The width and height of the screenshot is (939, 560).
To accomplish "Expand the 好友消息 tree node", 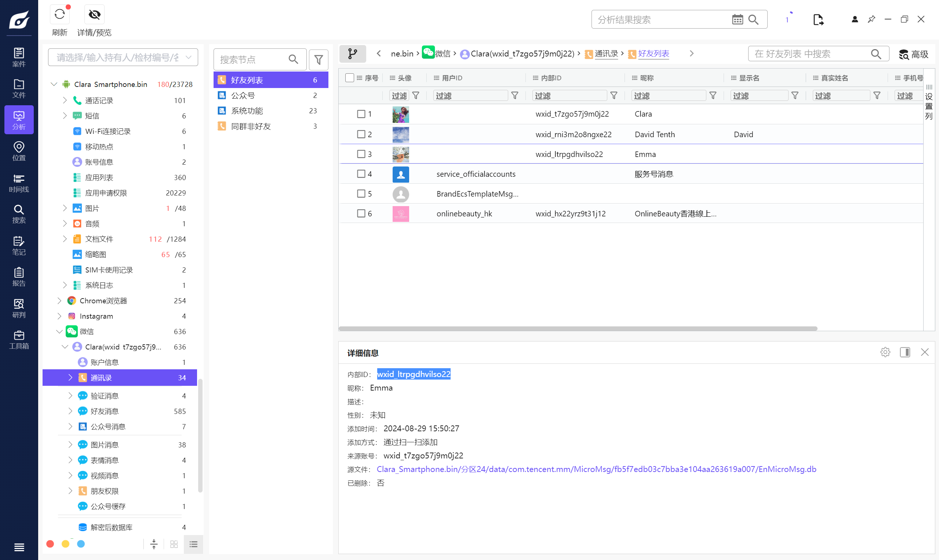I will (70, 411).
